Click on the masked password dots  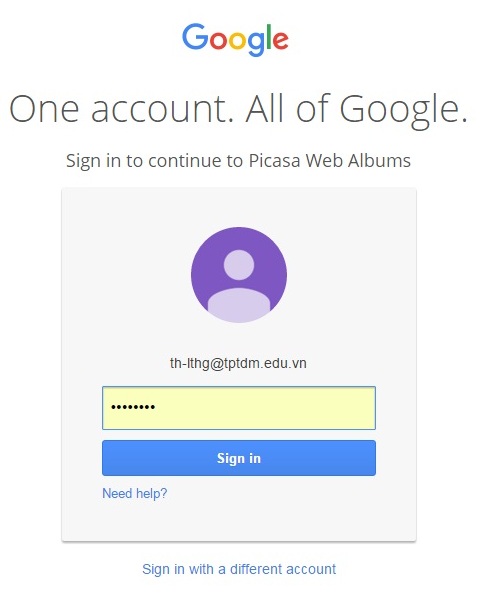click(133, 407)
